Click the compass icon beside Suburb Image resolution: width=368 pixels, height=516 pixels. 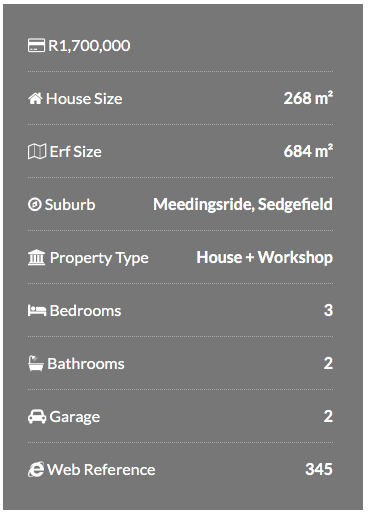[35, 204]
